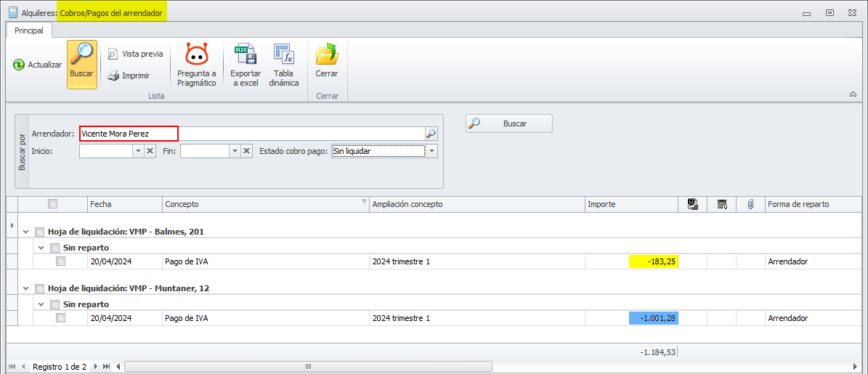This screenshot has width=868, height=374.
Task: Toggle the select-all header checkbox
Action: [52, 204]
